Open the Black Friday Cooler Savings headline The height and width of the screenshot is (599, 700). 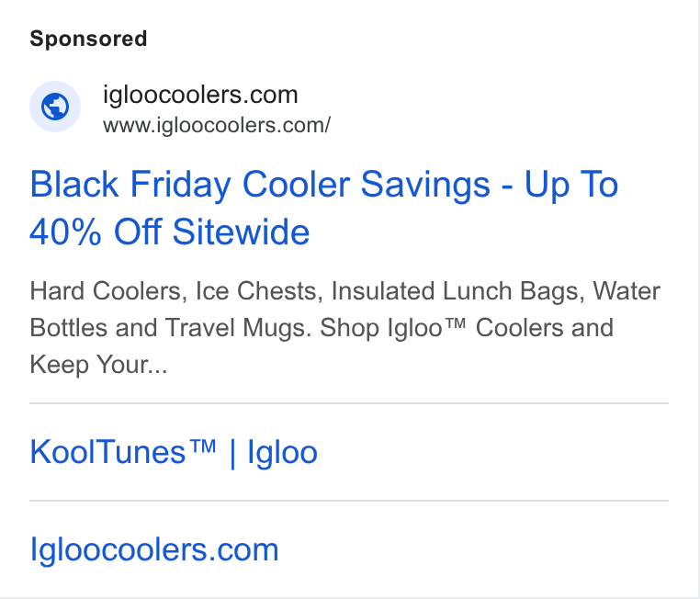tap(323, 208)
